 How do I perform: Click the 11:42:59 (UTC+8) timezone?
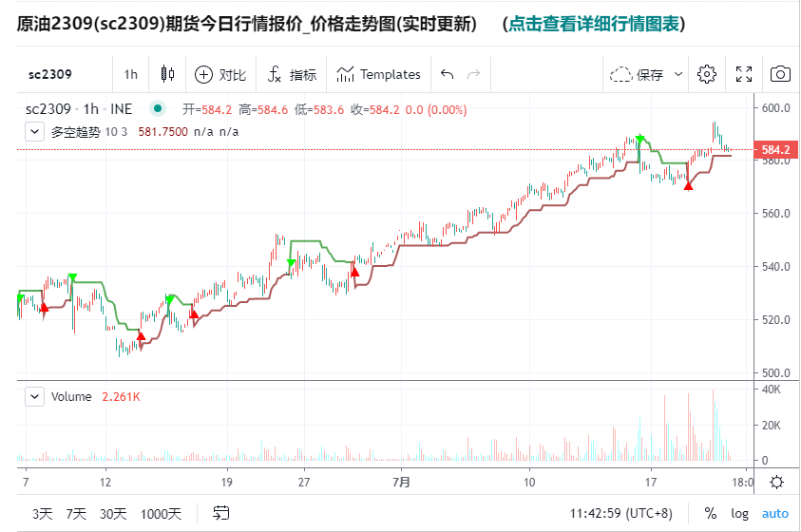[621, 514]
